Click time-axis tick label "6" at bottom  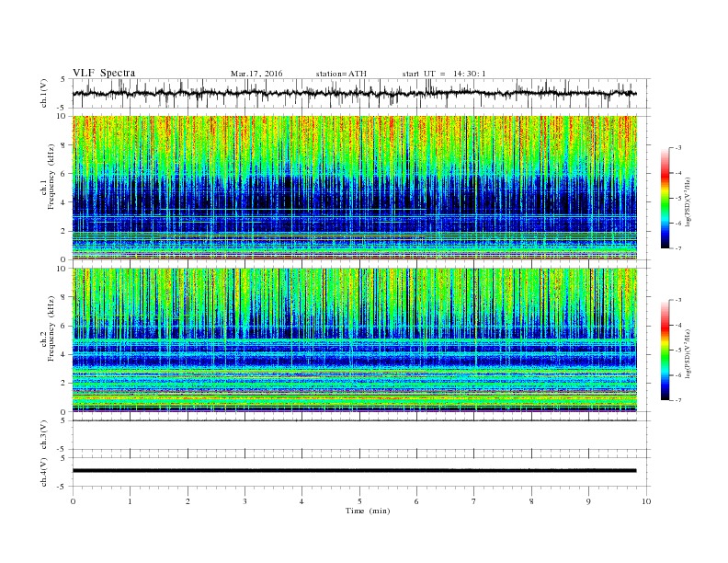416,501
